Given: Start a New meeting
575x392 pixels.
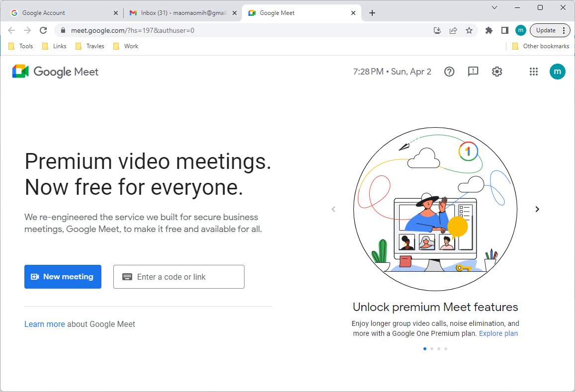Looking at the screenshot, I should [63, 277].
